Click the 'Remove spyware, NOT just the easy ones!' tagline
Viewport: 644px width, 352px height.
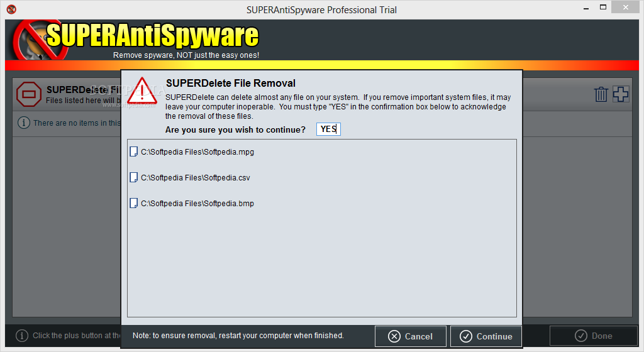click(x=186, y=55)
